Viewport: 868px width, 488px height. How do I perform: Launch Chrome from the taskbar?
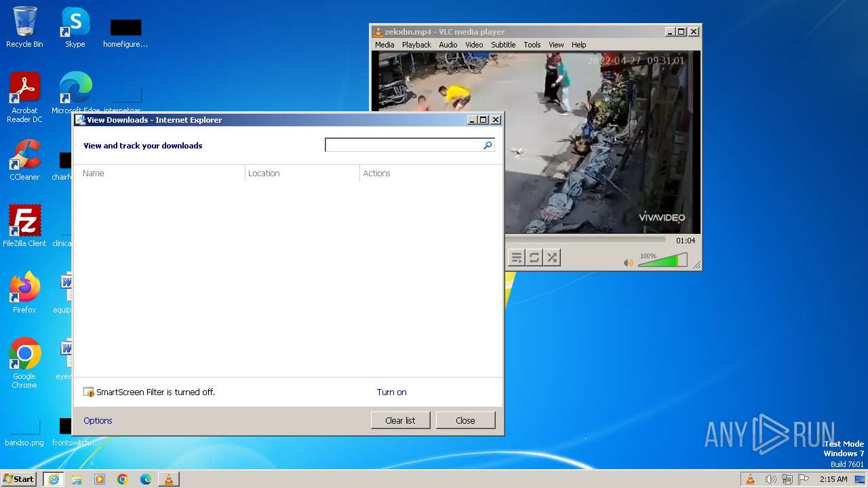pos(123,479)
